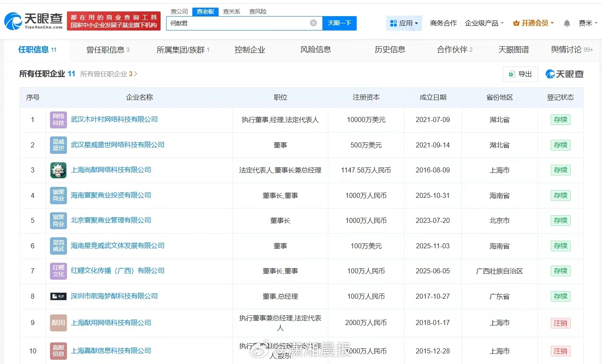The width and height of the screenshot is (602, 364).
Task: Open 深圳市前海梦猷科技有限公司 company link
Action: click(x=114, y=296)
